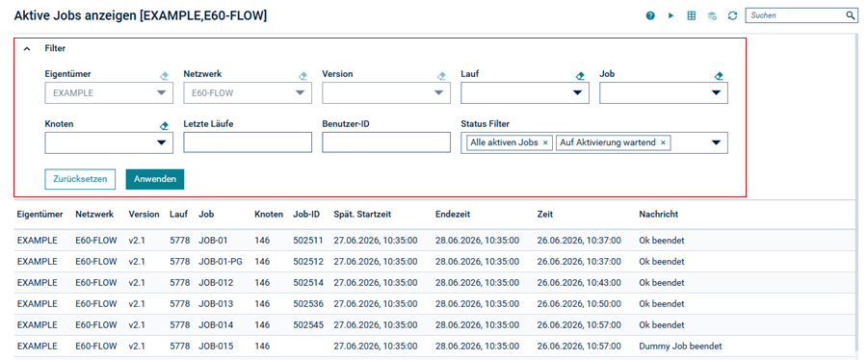Open the Job filter dropdown
The image size is (868, 360).
(664, 93)
